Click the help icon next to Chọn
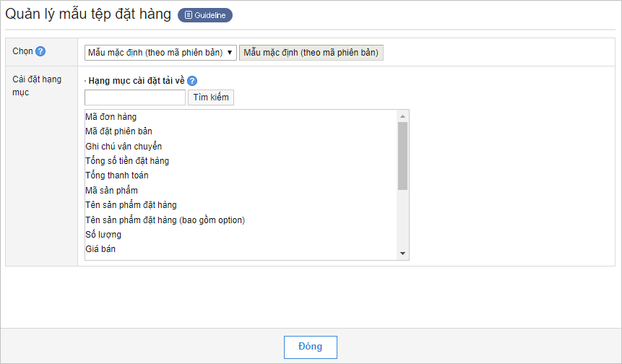 [x=40, y=51]
